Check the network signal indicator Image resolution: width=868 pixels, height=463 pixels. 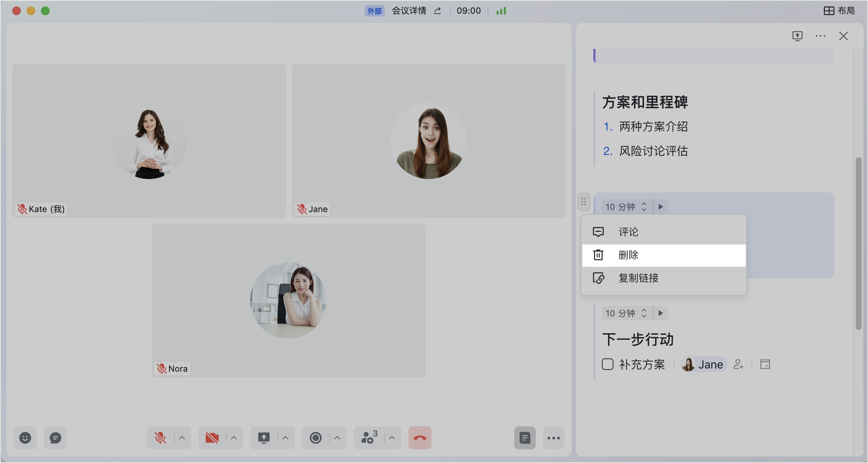pos(501,11)
